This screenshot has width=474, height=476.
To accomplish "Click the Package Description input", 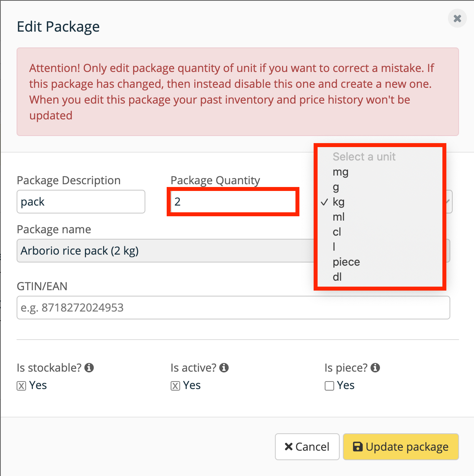I will (81, 202).
